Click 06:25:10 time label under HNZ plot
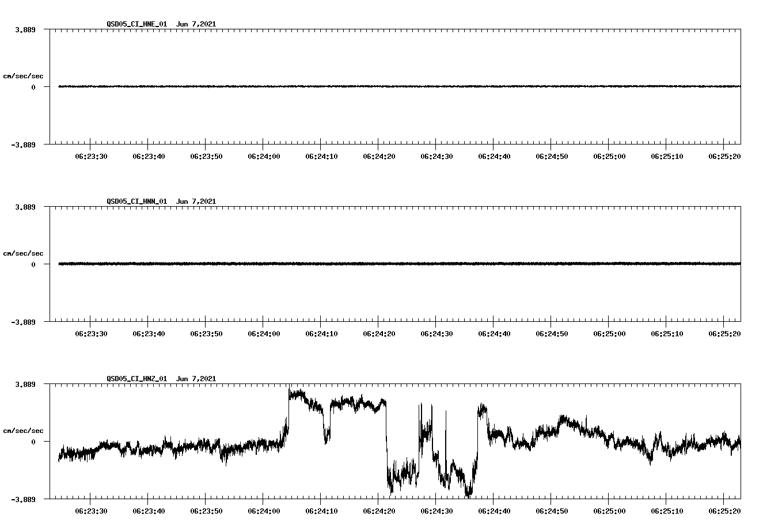The width and height of the screenshot is (782, 532). [667, 511]
